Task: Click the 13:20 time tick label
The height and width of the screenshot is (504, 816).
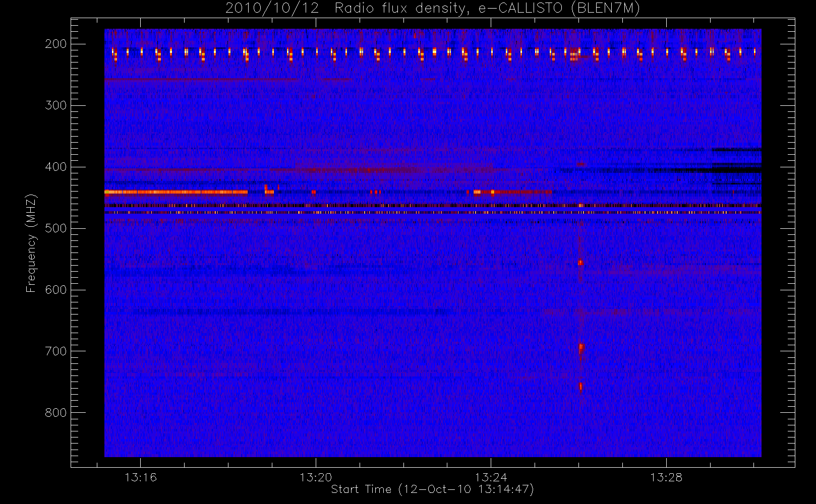Action: tap(316, 477)
